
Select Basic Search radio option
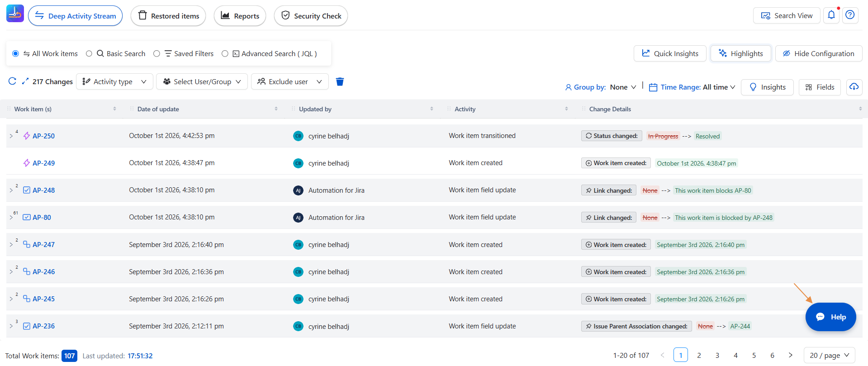point(89,53)
